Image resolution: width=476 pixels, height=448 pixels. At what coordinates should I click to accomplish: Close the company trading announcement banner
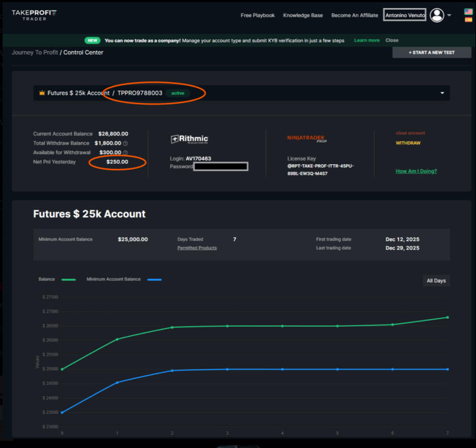[x=392, y=40]
